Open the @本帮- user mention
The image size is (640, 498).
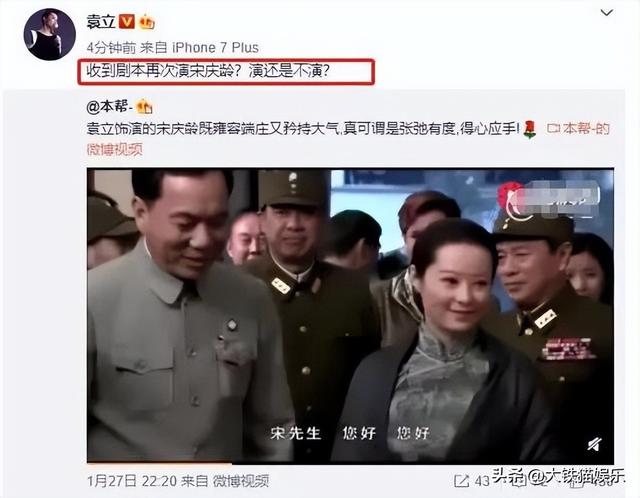pos(110,107)
